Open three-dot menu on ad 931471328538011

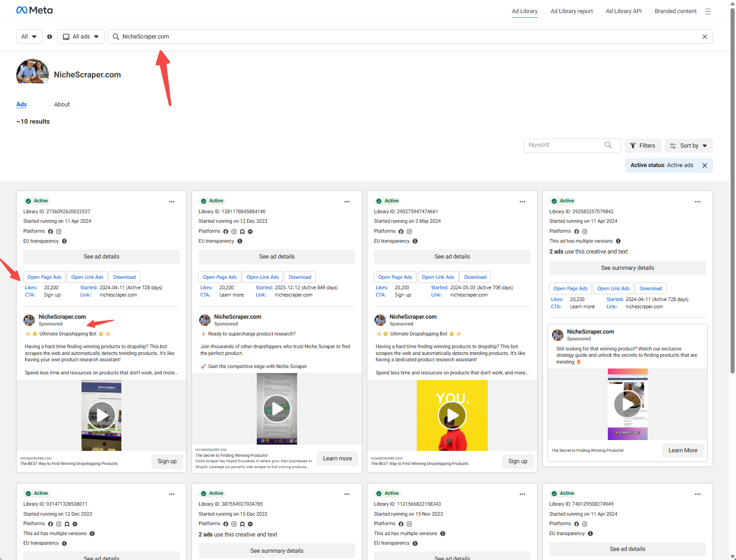(x=172, y=494)
